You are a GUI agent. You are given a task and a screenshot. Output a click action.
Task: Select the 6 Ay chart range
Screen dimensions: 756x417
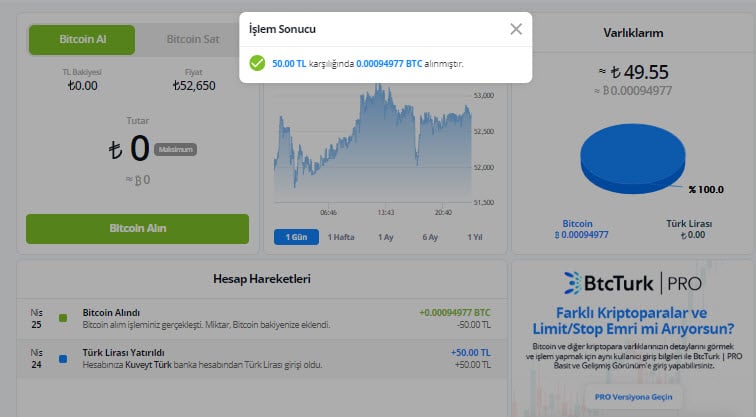(430, 237)
